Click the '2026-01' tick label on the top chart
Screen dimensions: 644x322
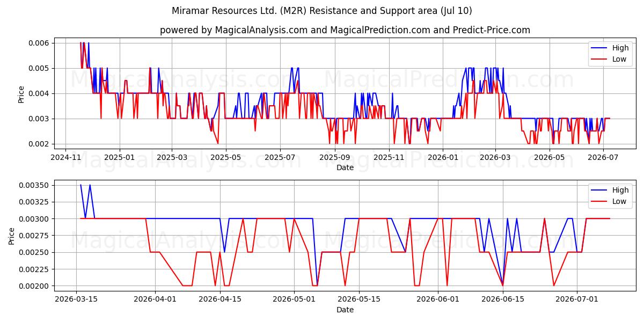tap(442, 158)
